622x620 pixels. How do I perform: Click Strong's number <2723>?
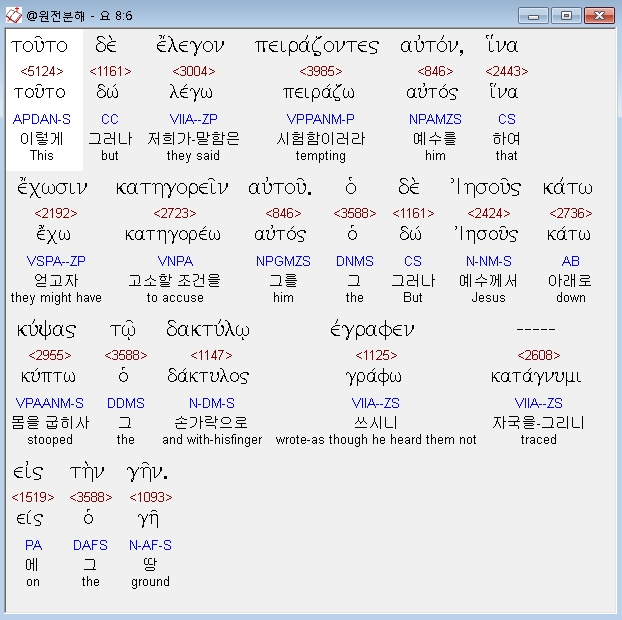coord(175,213)
